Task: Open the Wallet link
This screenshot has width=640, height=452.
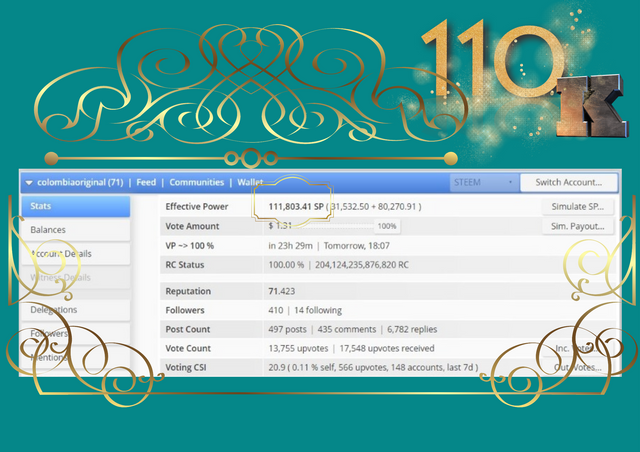Action: coord(250,183)
